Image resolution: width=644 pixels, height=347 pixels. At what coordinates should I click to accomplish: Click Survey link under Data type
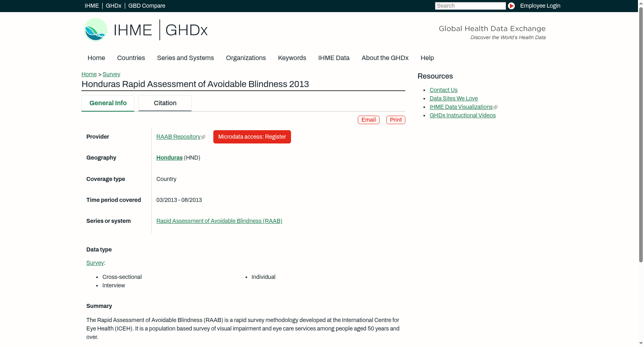pyautogui.click(x=95, y=263)
